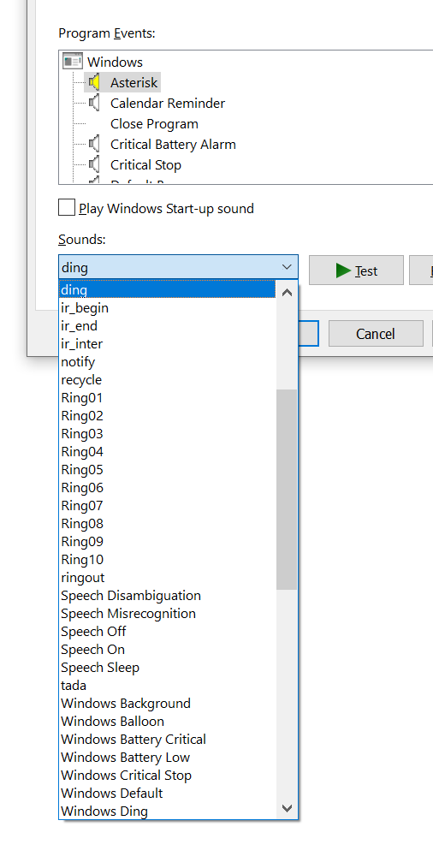Select Windows Balloon sound
The height and width of the screenshot is (868, 433).
(x=167, y=722)
